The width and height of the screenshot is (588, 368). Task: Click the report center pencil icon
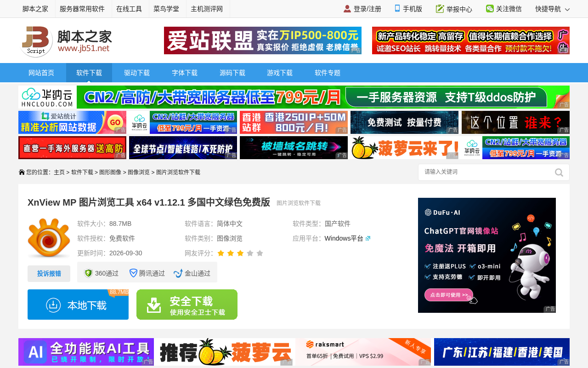pos(440,9)
